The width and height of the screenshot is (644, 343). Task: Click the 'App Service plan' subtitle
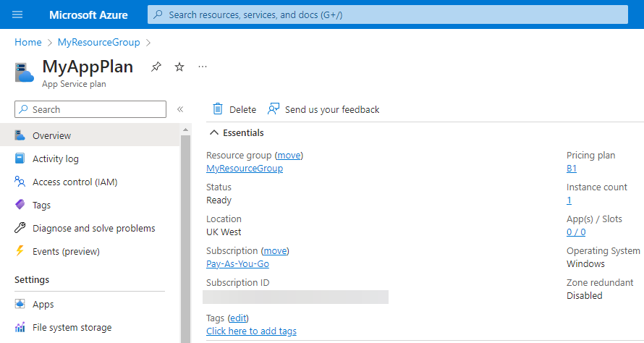coord(74,84)
